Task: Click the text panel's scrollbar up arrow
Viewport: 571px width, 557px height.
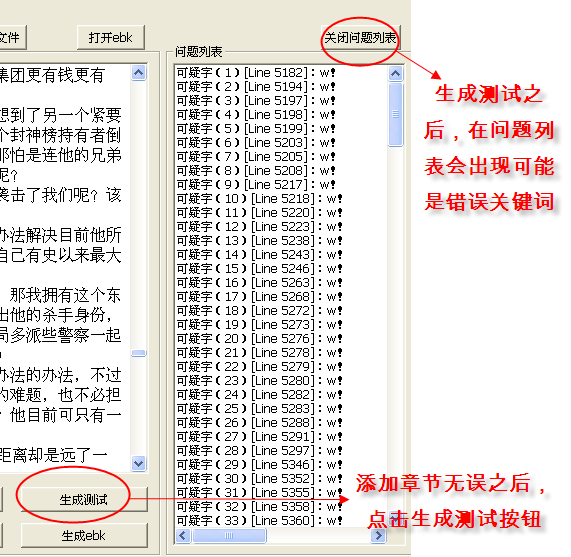Action: coord(138,73)
